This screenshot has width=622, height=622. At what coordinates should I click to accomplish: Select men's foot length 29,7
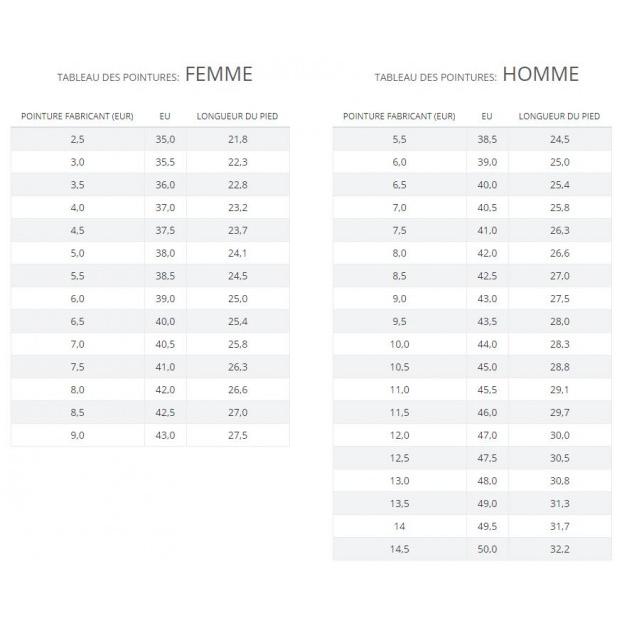(560, 413)
